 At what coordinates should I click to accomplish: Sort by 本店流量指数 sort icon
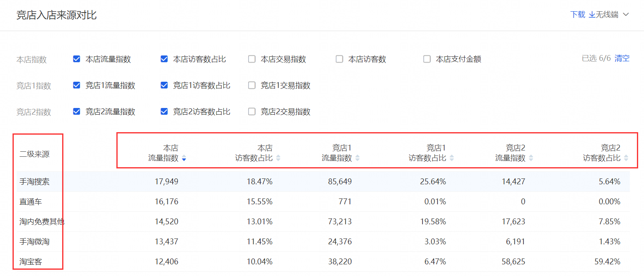[x=184, y=158]
